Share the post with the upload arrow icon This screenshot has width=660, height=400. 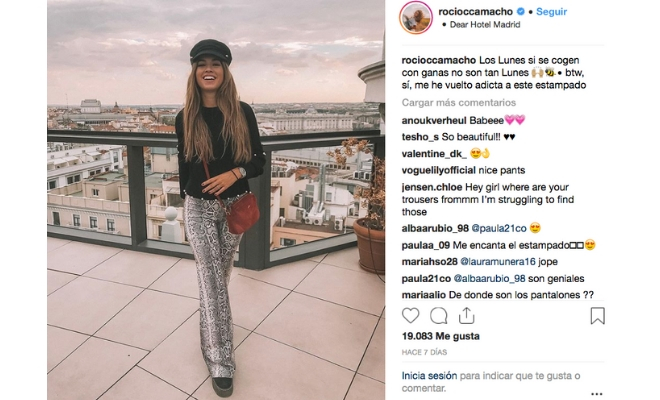(x=466, y=315)
